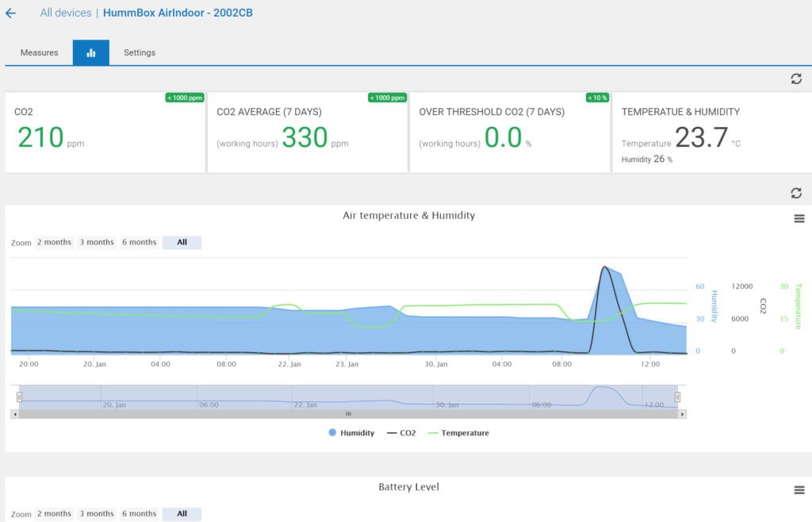Image resolution: width=812 pixels, height=522 pixels.
Task: Select All zoom on Air temperature chart
Action: click(182, 243)
